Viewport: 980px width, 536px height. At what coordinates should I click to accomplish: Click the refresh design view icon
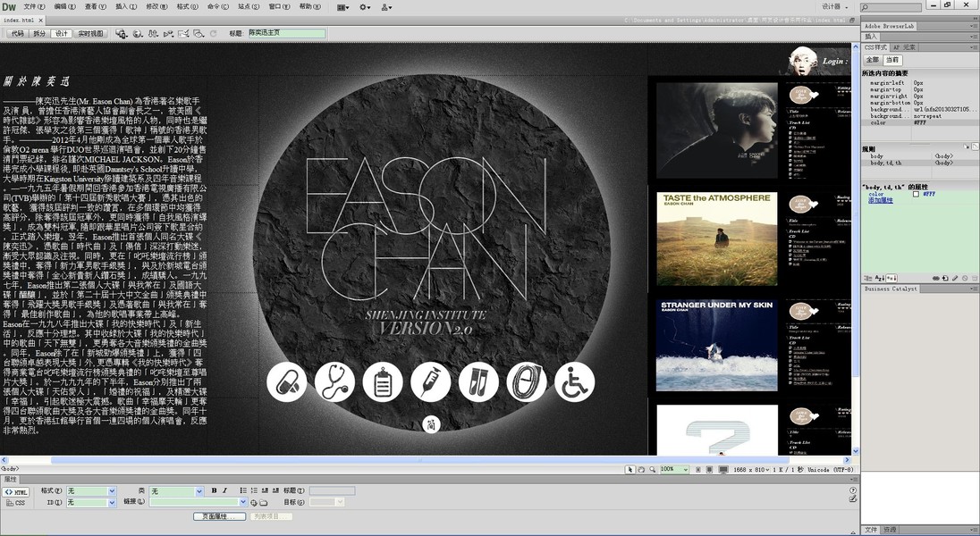point(213,34)
